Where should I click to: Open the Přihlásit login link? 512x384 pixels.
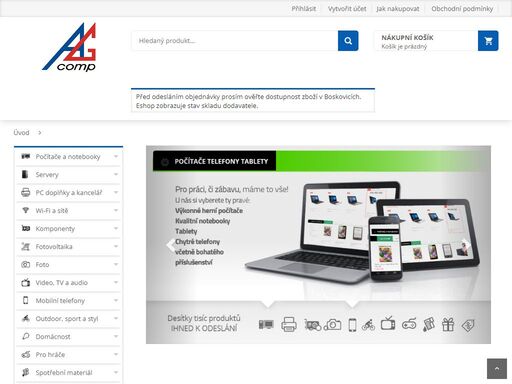304,9
